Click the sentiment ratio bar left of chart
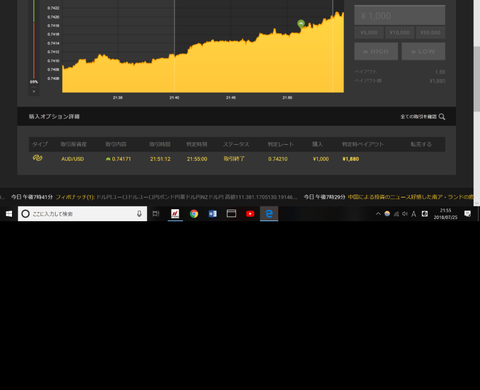 34,39
